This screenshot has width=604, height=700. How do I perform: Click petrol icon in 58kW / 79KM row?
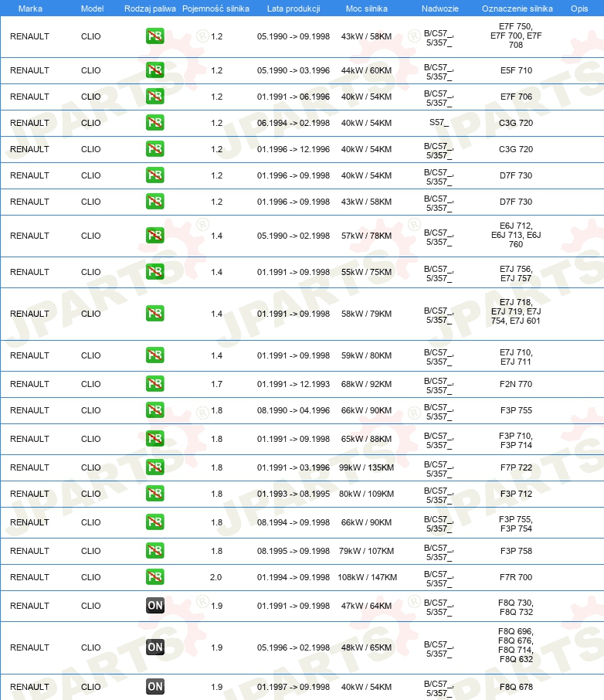tap(155, 314)
